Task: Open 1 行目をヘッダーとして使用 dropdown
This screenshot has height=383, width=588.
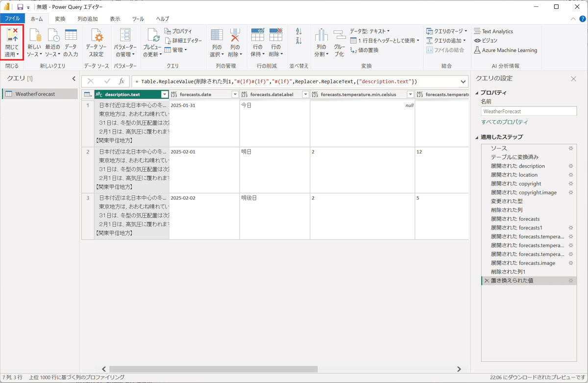Action: coord(385,40)
